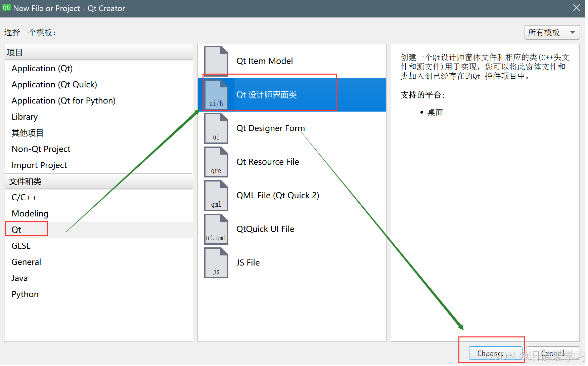
Task: Choose the JS File template
Action: (x=292, y=262)
